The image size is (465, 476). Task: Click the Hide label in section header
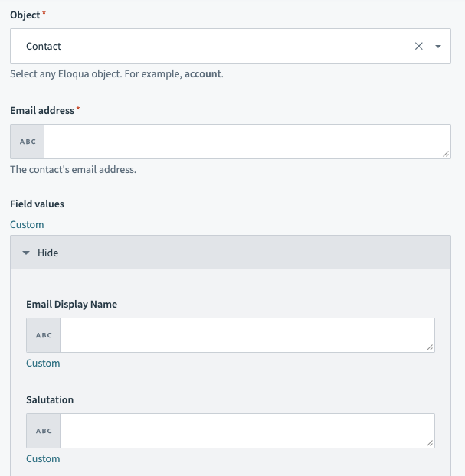pyautogui.click(x=47, y=253)
